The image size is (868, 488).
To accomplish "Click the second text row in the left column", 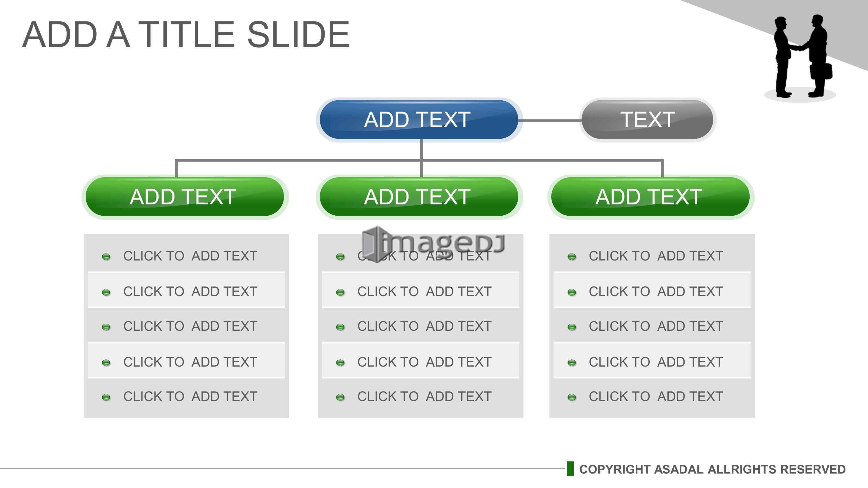I will (x=186, y=291).
